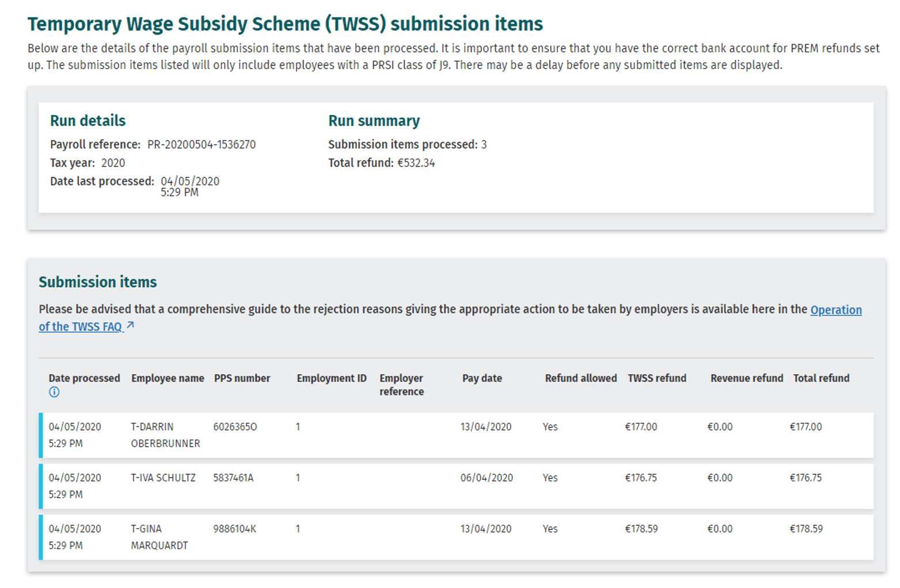This screenshot has height=588, width=900.
Task: Click the Run summary total refund €532.34
Action: pos(418,163)
